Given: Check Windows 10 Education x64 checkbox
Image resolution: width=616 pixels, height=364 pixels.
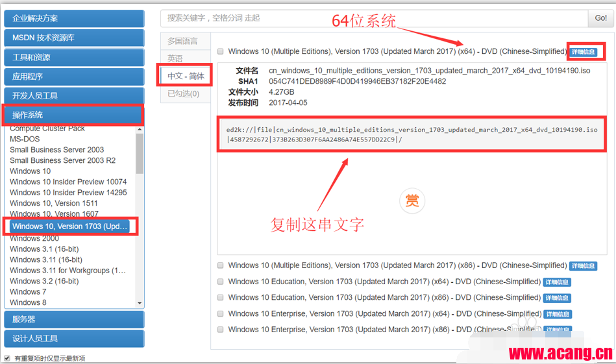Looking at the screenshot, I should [x=221, y=282].
